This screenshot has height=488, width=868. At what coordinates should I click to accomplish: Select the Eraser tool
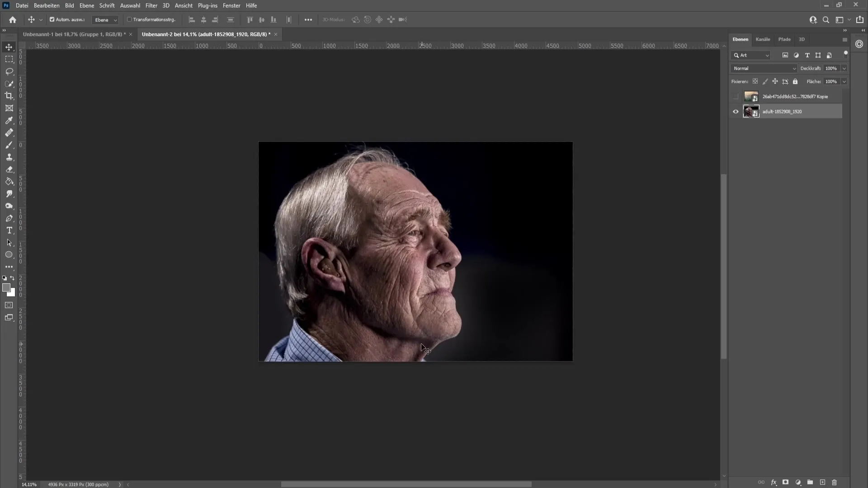pos(9,169)
